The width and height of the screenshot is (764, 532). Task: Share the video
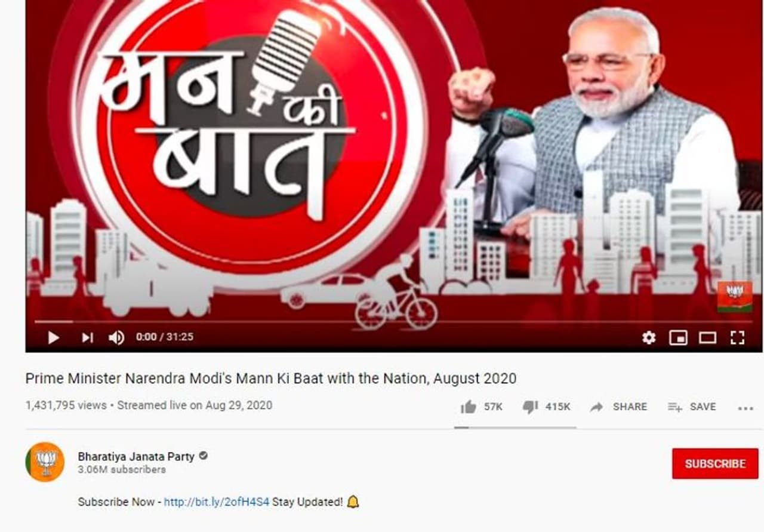pos(618,407)
